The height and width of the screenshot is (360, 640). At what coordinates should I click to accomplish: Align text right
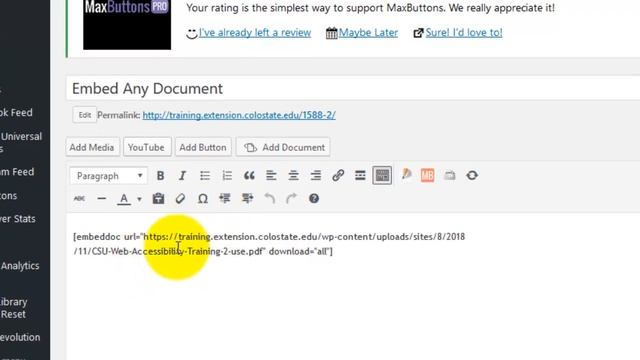coord(316,176)
